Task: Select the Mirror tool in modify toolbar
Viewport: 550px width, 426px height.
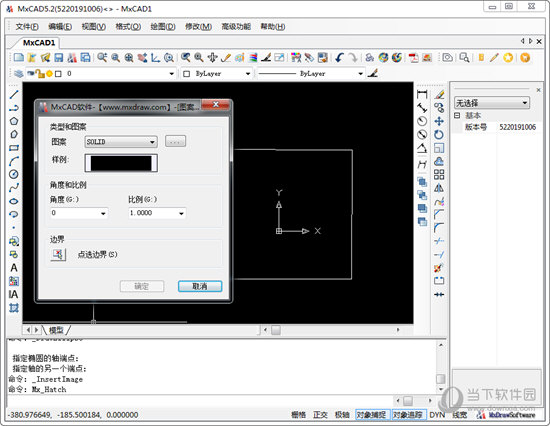Action: pos(439,188)
